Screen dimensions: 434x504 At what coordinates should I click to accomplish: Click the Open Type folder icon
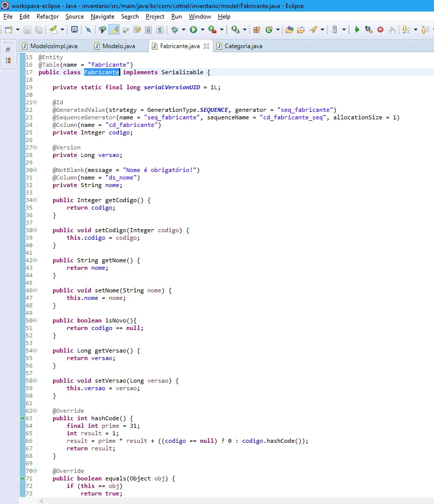(x=289, y=30)
